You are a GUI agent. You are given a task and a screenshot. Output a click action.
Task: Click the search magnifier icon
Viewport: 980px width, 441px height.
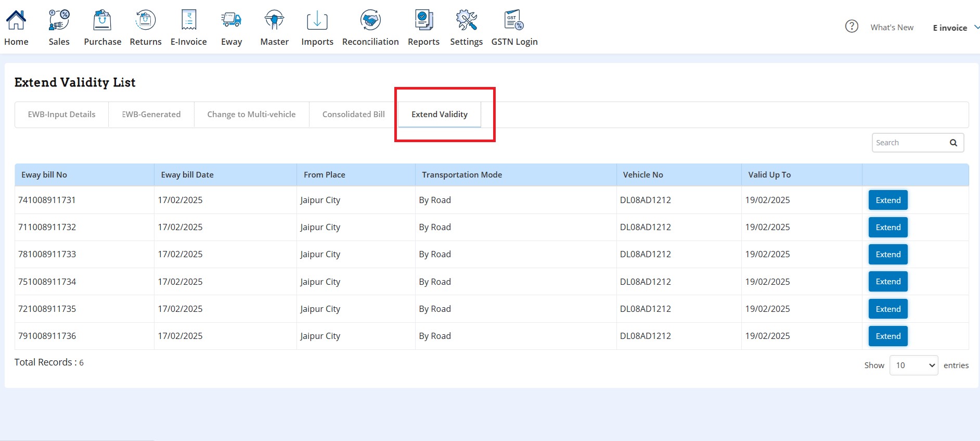pyautogui.click(x=953, y=143)
